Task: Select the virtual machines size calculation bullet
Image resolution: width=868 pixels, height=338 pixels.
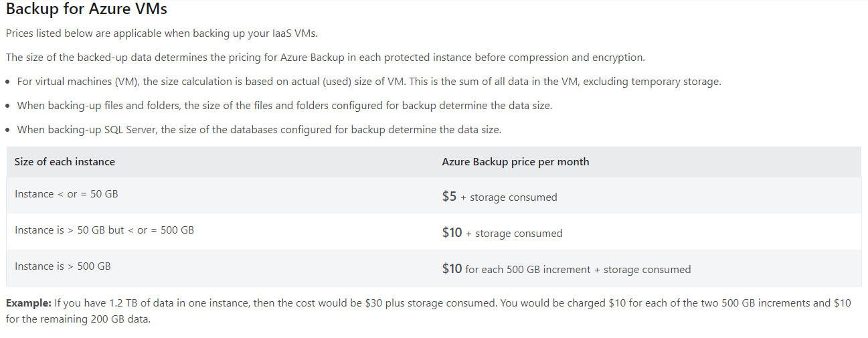Action: tap(369, 82)
